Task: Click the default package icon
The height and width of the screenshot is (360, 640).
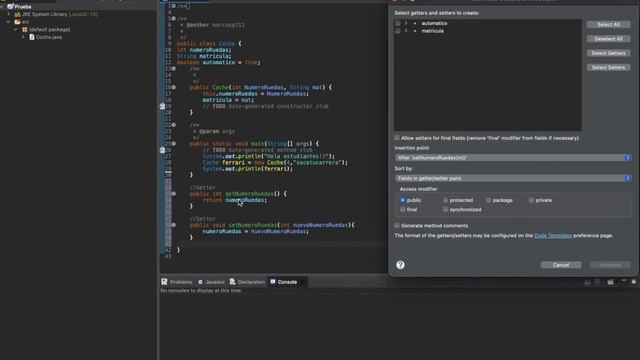Action: click(24, 29)
